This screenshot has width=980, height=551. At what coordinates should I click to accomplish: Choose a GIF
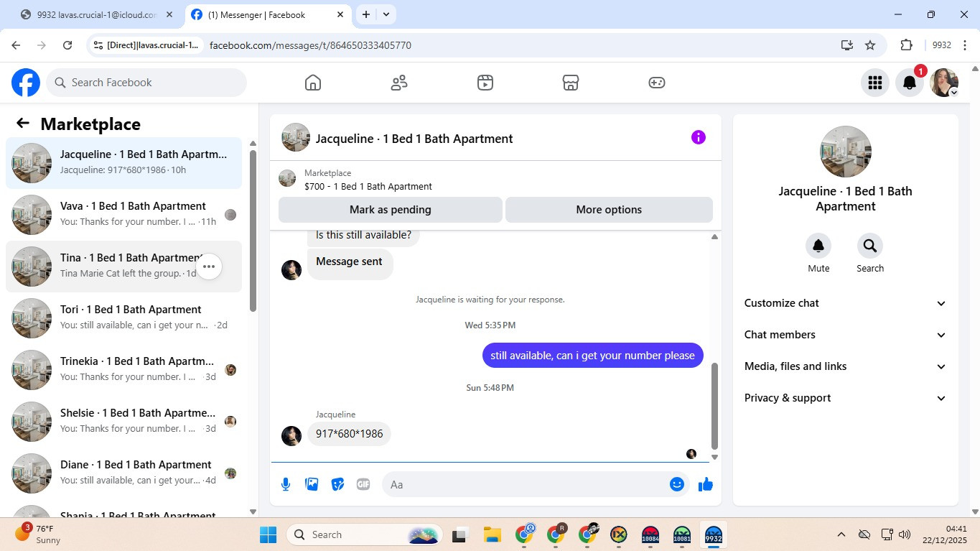point(363,484)
